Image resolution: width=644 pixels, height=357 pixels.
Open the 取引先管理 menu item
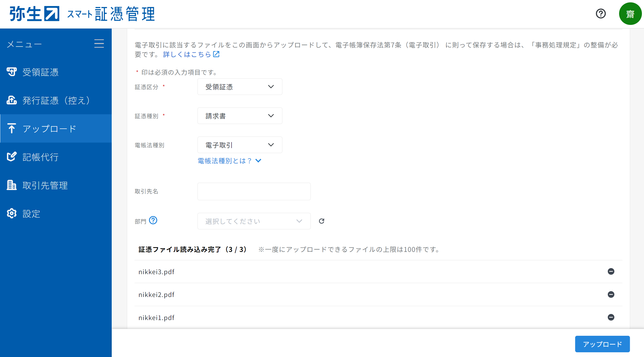click(56, 185)
